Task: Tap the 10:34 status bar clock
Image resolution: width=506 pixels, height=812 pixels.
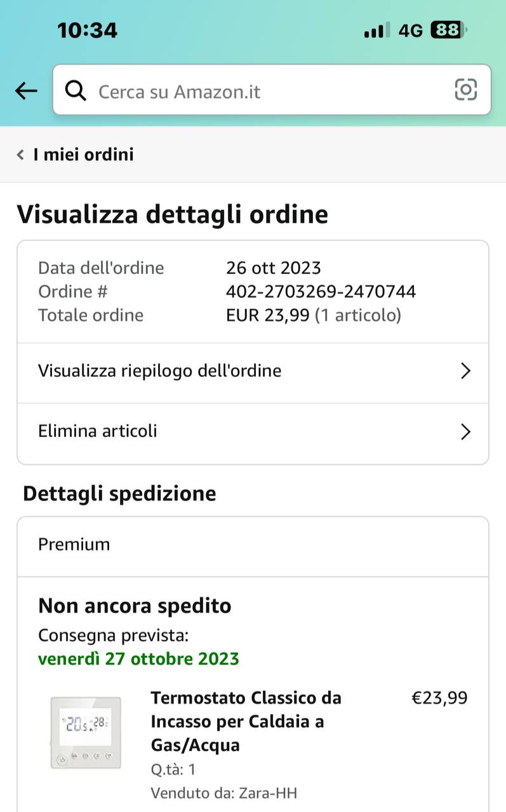Action: point(87,30)
